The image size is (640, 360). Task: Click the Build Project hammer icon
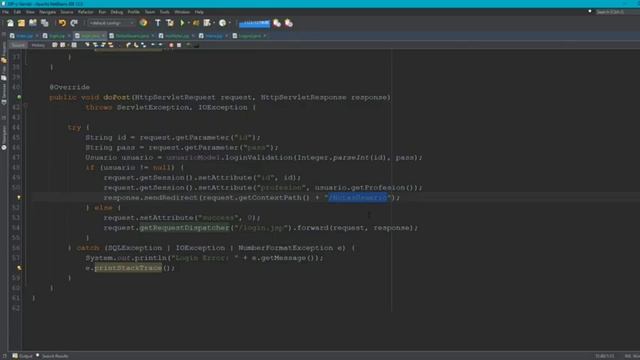click(158, 23)
